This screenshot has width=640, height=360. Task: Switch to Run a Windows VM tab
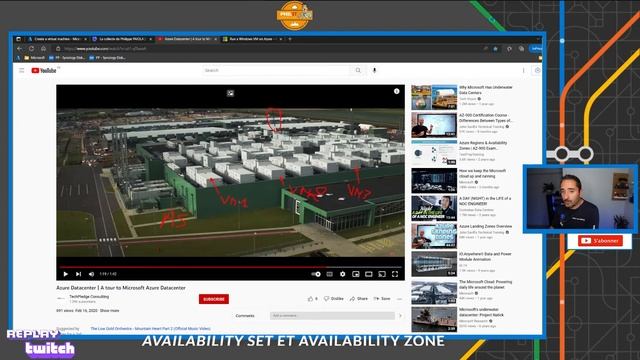252,39
